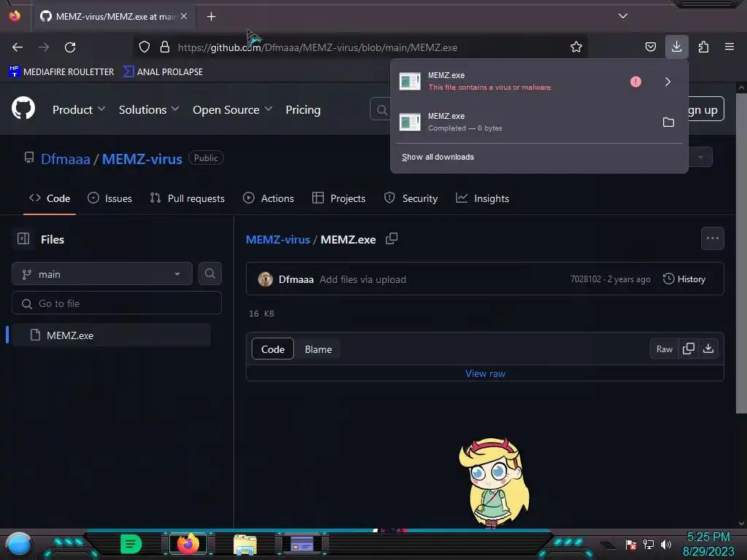Switch to the Projects tab
Viewport: 747px width, 560px height.
(x=338, y=198)
